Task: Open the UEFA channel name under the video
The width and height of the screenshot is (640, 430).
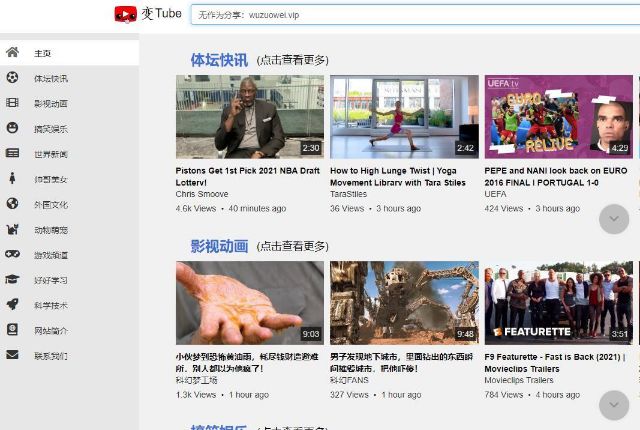Action: point(495,194)
